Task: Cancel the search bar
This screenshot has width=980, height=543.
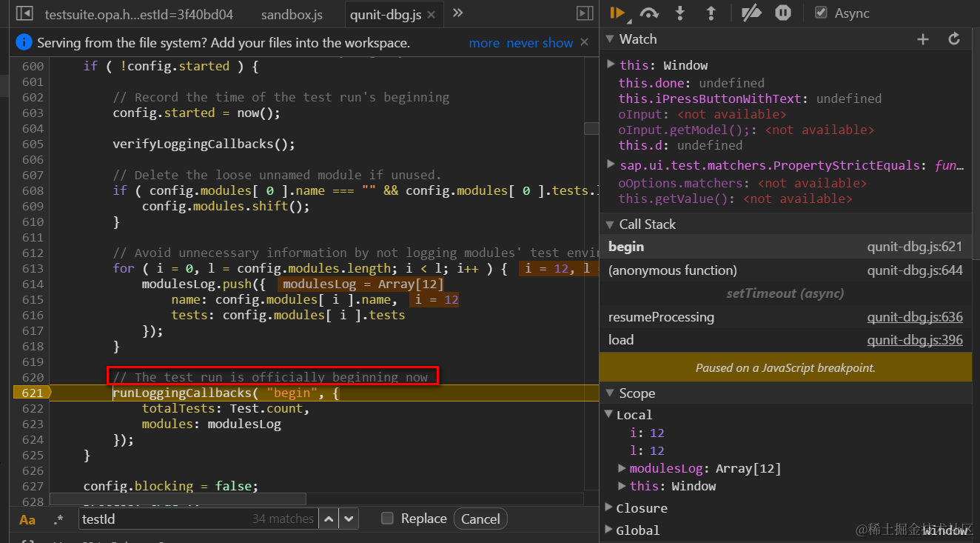Action: 480,519
